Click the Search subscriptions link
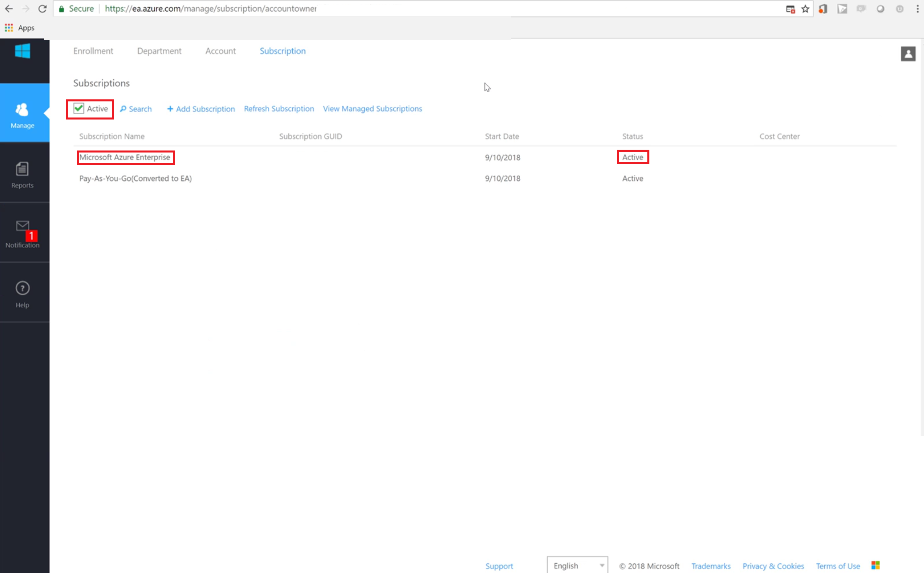Viewport: 924px width, 573px height. [136, 109]
